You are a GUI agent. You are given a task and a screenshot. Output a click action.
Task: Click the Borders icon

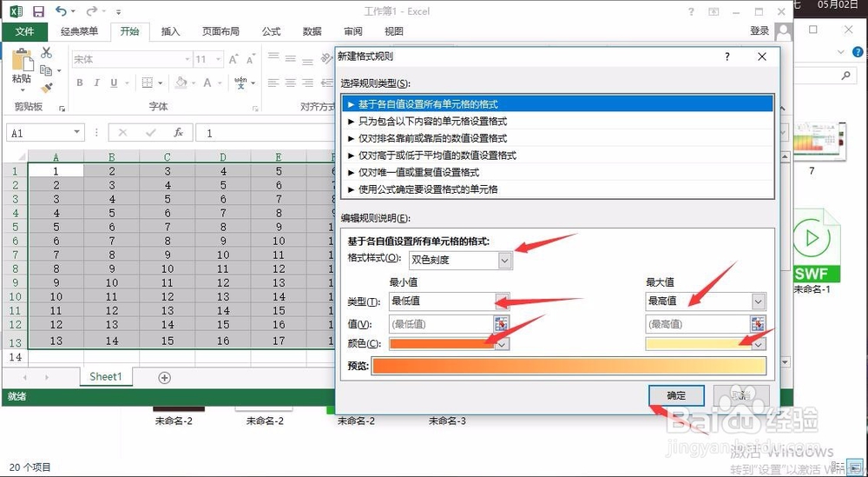click(x=148, y=83)
